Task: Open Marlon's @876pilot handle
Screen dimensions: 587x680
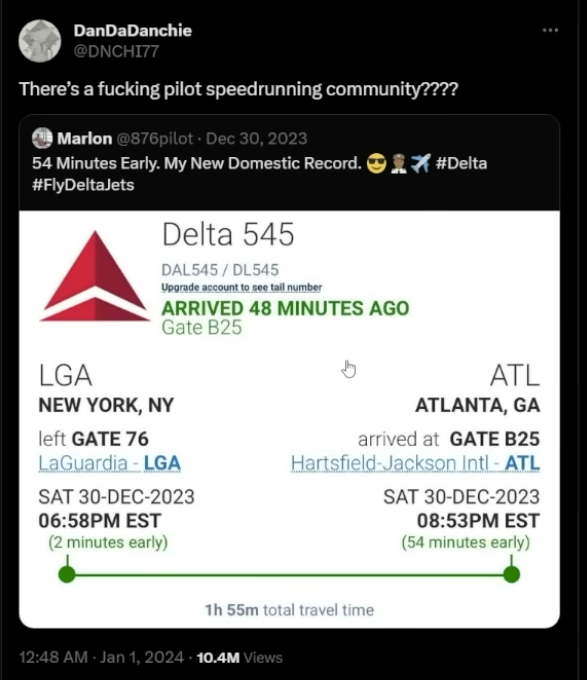Action: pos(154,138)
